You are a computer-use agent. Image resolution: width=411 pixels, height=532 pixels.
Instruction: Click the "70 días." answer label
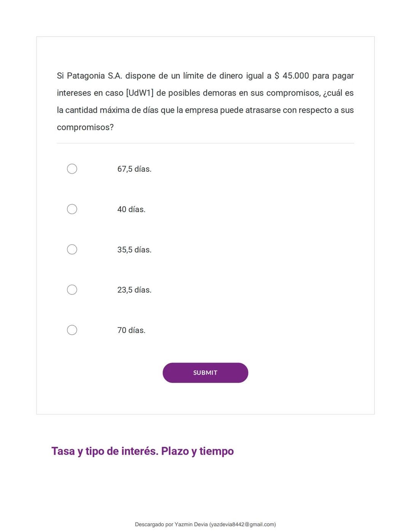[x=131, y=331]
